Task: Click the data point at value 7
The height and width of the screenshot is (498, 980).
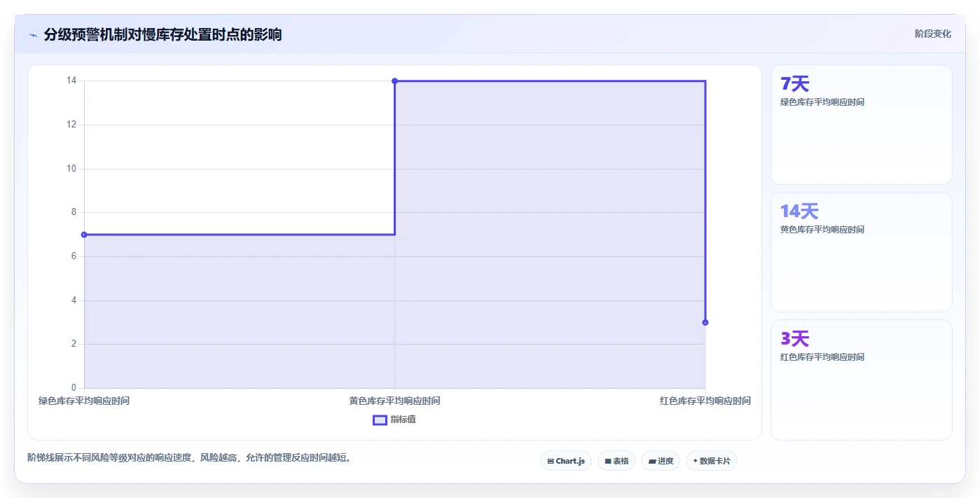Action: (84, 235)
